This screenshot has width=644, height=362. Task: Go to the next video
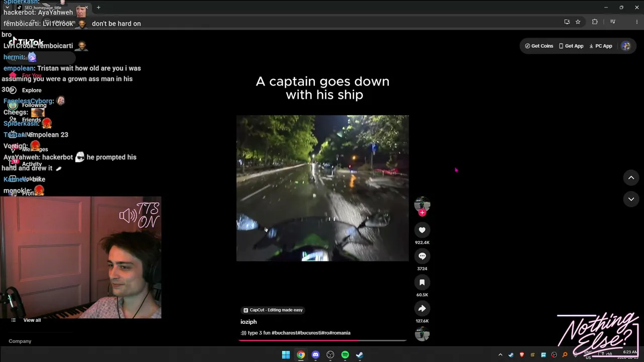point(631,199)
